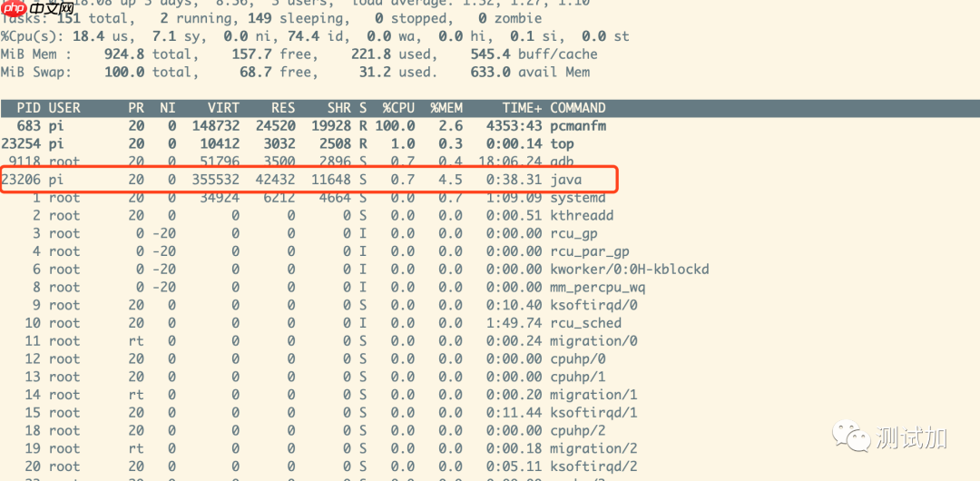Image resolution: width=980 pixels, height=481 pixels.
Task: Click the COMMAND column header
Action: tap(578, 108)
